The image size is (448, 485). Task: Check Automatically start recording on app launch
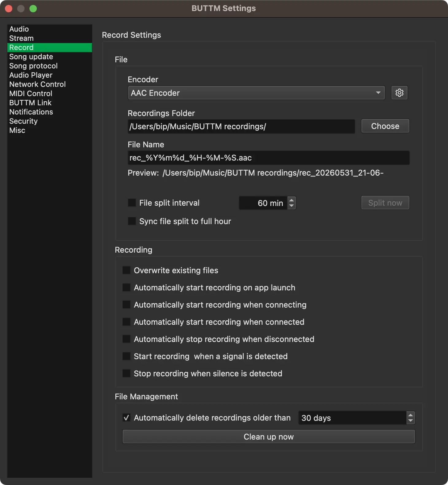[x=126, y=287]
